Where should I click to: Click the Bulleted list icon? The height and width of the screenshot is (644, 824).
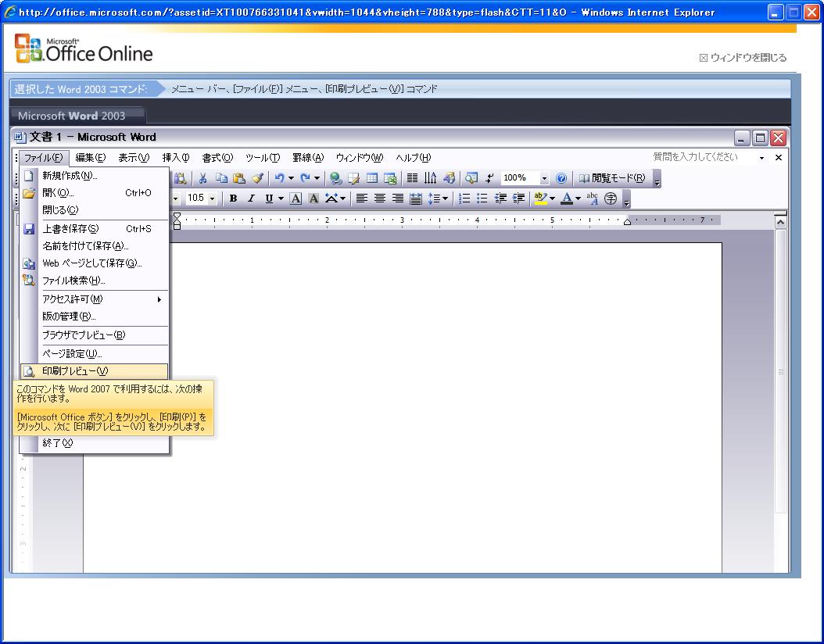[482, 198]
